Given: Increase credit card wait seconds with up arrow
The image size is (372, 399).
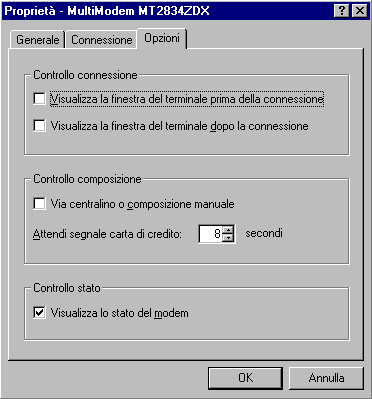Looking at the screenshot, I should point(228,229).
